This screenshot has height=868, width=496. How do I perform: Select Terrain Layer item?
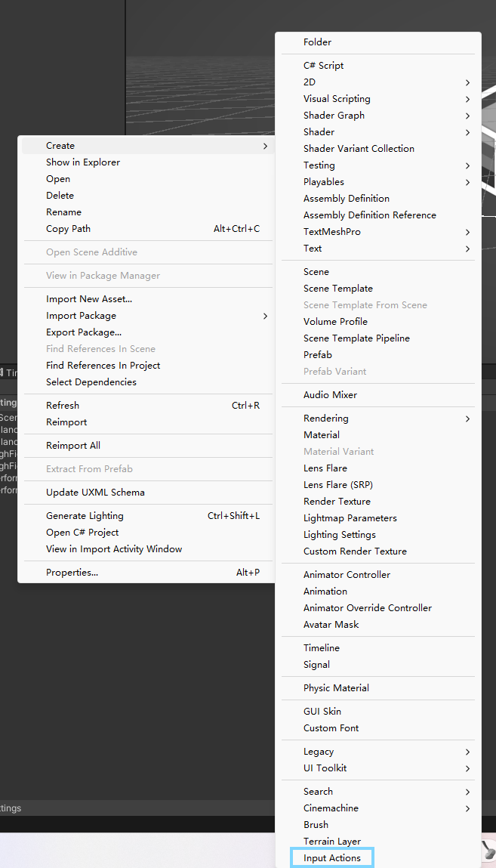coord(331,842)
